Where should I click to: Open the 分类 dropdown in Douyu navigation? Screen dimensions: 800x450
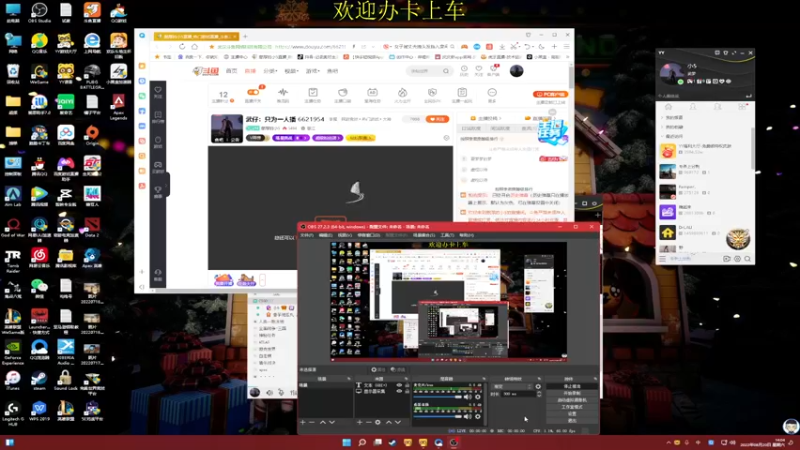coord(270,71)
